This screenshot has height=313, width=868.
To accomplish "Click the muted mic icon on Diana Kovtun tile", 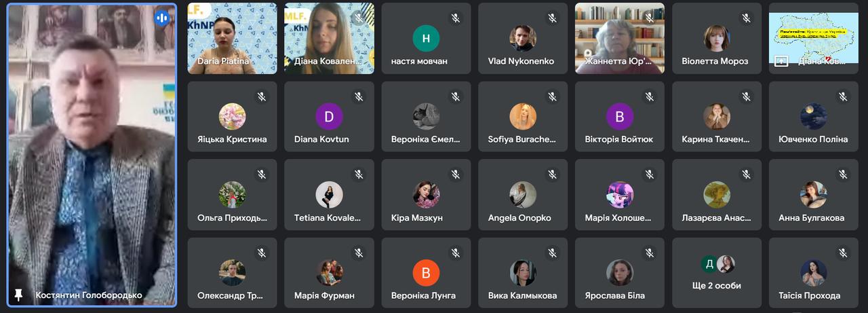I will [358, 97].
